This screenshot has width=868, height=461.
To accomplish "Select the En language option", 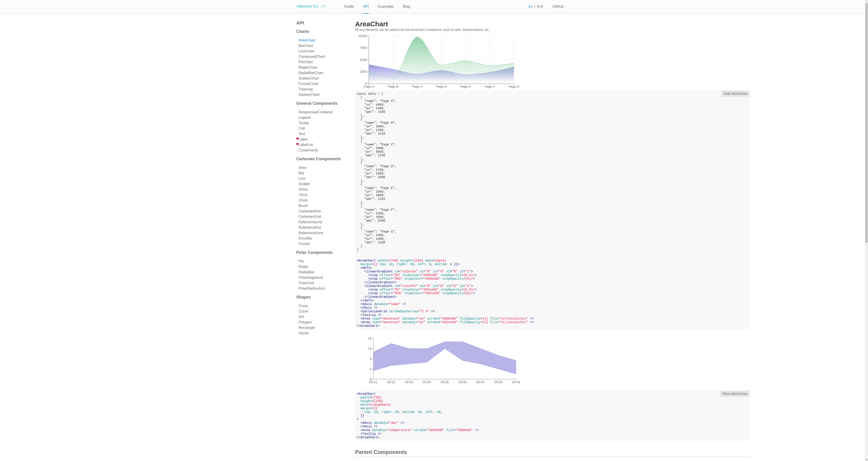I will pyautogui.click(x=530, y=6).
